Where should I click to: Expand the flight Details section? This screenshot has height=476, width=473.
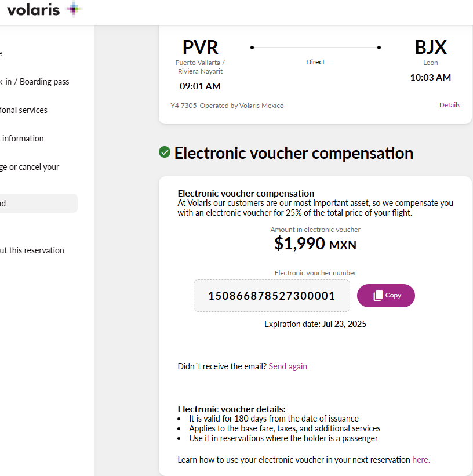click(449, 105)
